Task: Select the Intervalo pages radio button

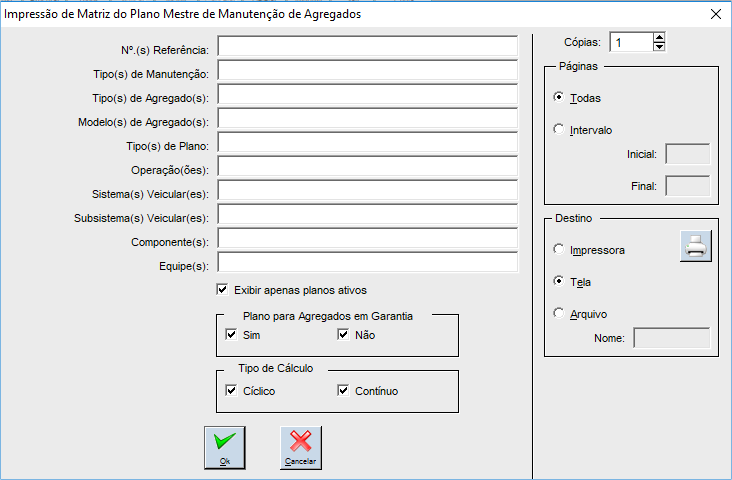Action: click(x=558, y=129)
